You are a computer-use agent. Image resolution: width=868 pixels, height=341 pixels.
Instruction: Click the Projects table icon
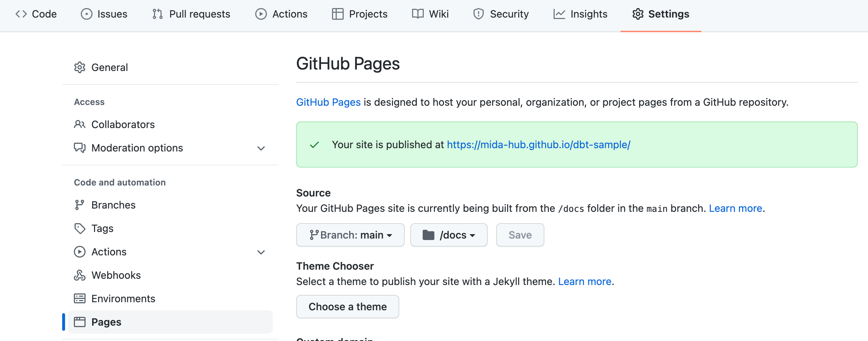tap(338, 14)
